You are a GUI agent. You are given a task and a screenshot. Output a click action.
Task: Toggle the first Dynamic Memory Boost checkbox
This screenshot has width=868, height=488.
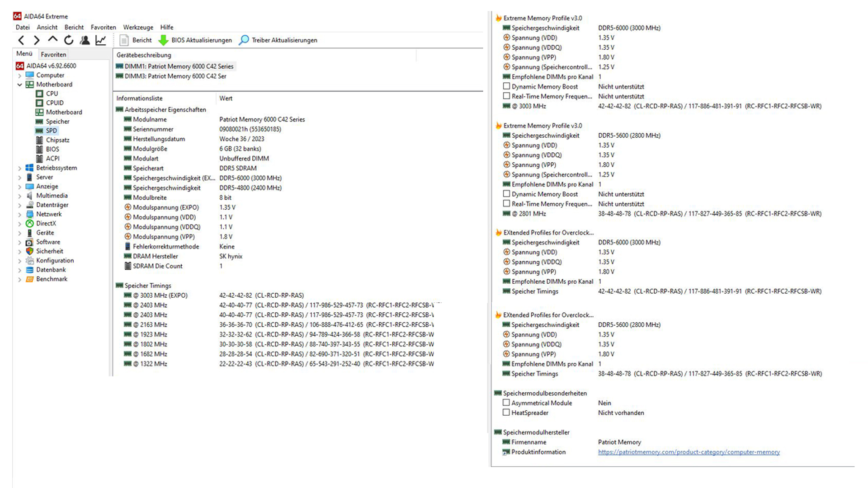tap(506, 86)
